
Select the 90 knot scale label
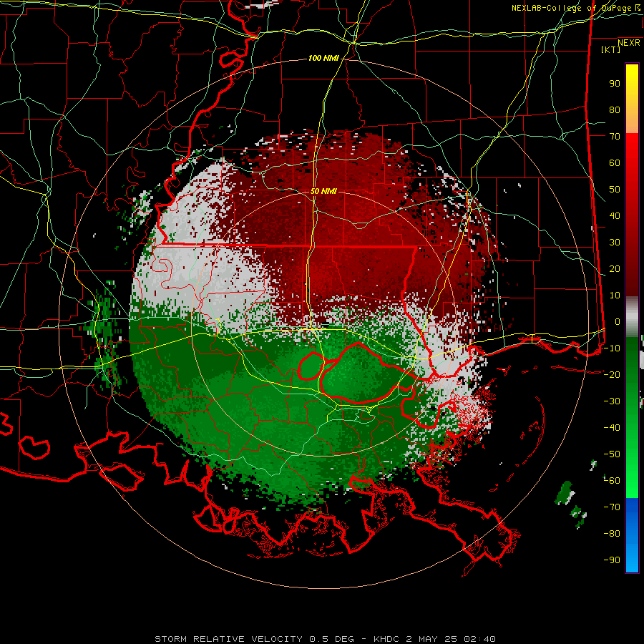pyautogui.click(x=615, y=84)
